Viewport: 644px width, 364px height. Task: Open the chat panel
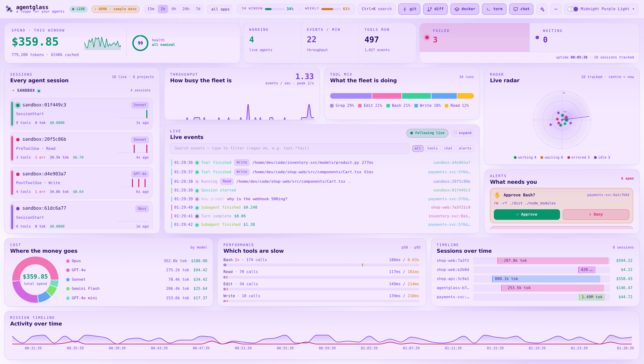tap(521, 9)
